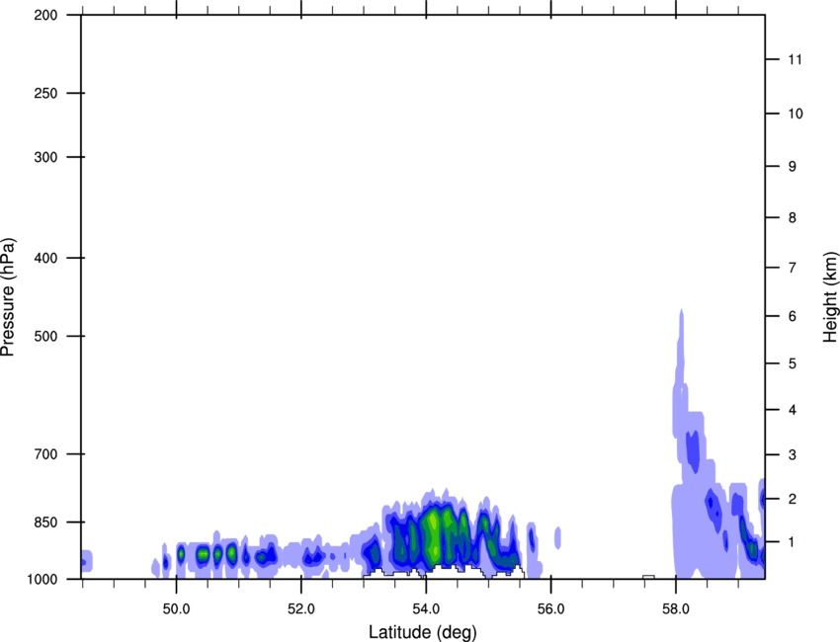This screenshot has width=840, height=642.
Task: Click the terrain outline below 54.0 latitude
Action: click(444, 571)
